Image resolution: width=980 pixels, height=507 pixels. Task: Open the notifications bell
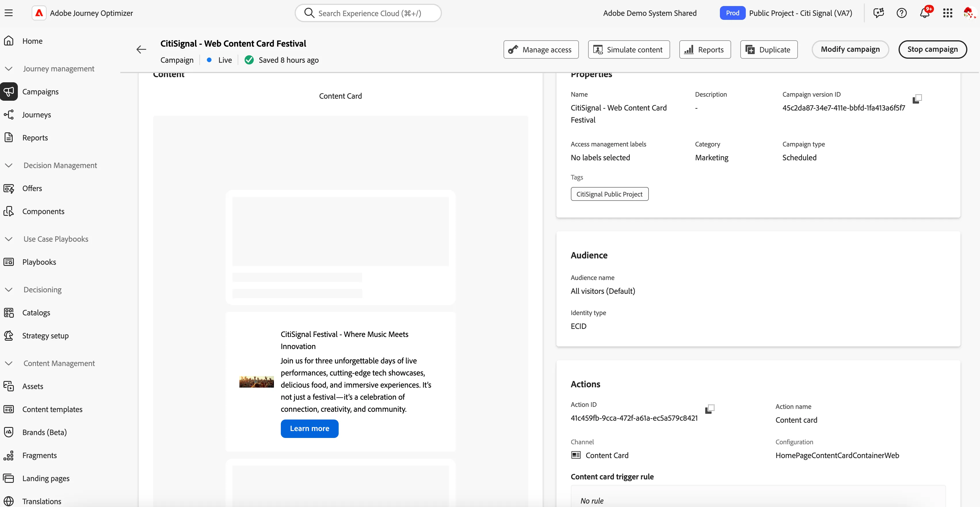[x=924, y=13]
